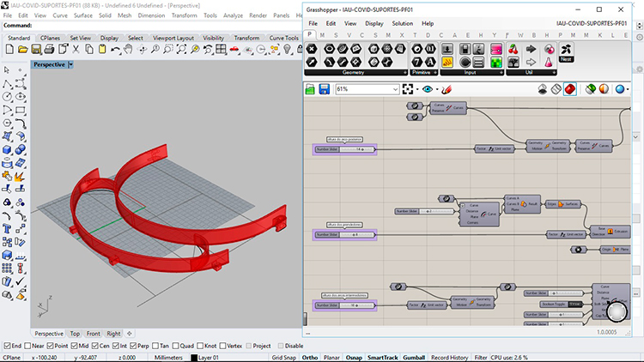This screenshot has height=362, width=644.
Task: Open the Grasshopper Display menu
Action: click(374, 23)
